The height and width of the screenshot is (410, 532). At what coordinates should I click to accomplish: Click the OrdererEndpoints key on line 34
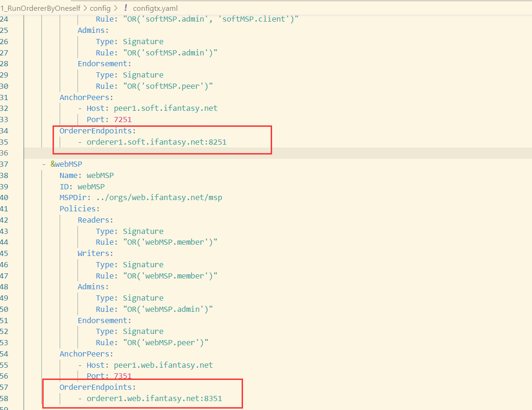coord(95,131)
